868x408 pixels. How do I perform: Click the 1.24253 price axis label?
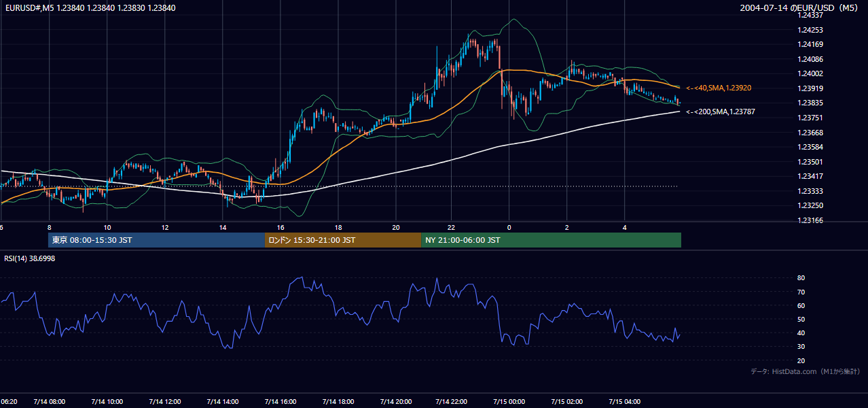(810, 30)
